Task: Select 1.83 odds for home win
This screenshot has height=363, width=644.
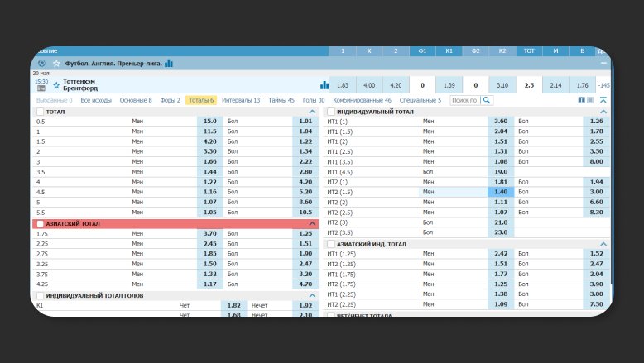Action: point(343,85)
